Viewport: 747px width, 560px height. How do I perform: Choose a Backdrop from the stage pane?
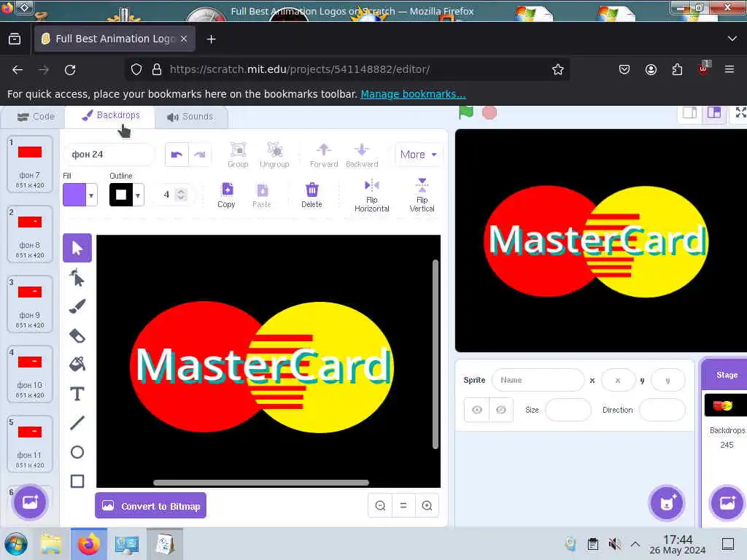click(x=727, y=503)
